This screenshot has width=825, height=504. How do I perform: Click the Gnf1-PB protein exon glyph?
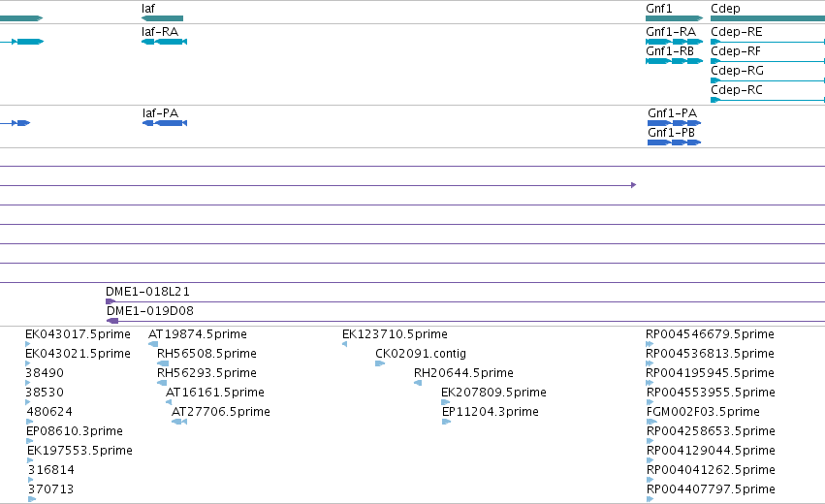pos(674,142)
